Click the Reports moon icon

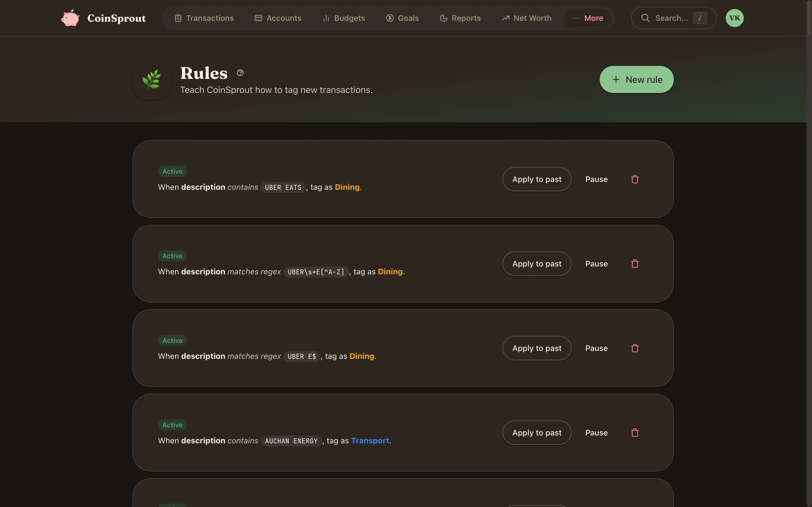click(x=443, y=18)
